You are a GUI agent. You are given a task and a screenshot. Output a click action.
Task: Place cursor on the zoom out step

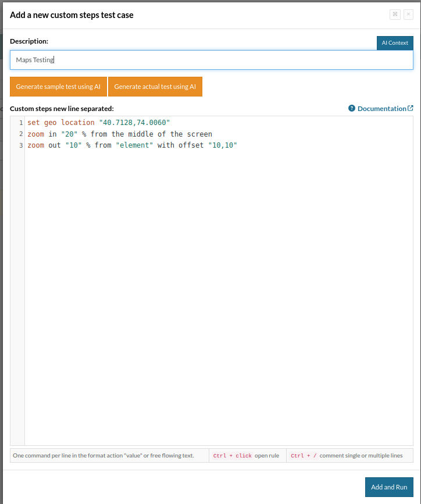(132, 145)
